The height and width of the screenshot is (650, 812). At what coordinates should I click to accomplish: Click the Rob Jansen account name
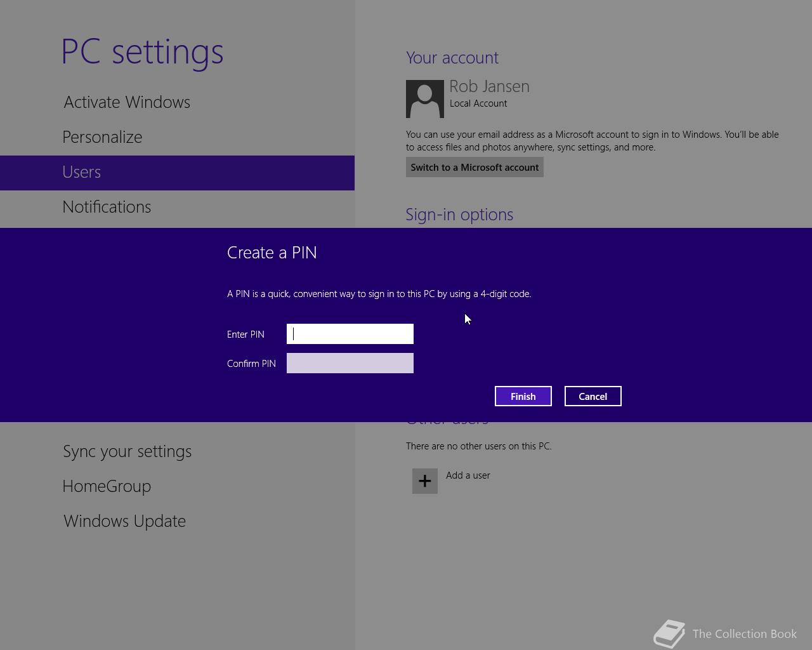(489, 86)
